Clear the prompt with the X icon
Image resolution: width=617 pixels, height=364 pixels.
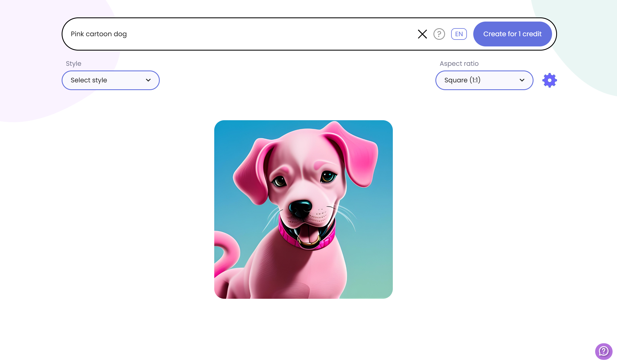[x=422, y=34]
